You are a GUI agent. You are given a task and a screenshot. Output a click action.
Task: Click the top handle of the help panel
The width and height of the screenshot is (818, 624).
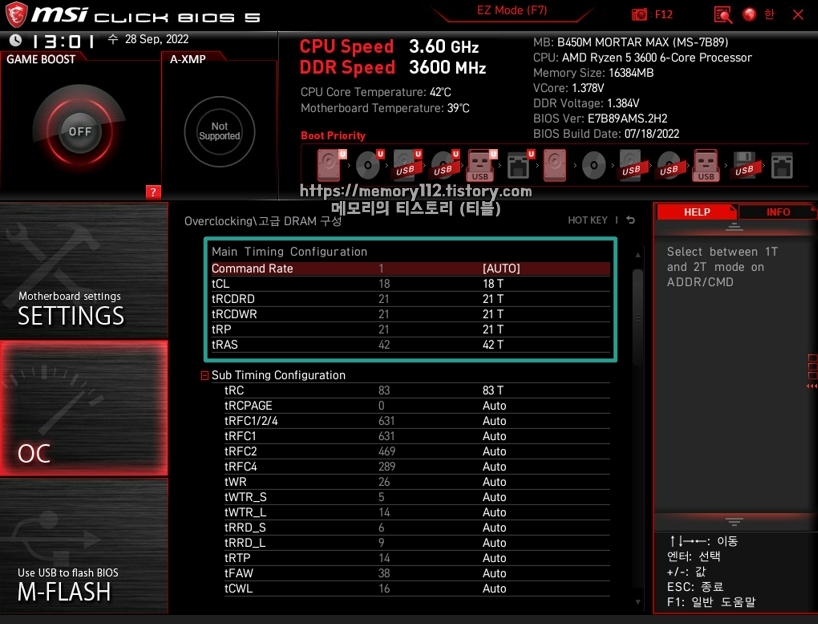[x=734, y=226]
